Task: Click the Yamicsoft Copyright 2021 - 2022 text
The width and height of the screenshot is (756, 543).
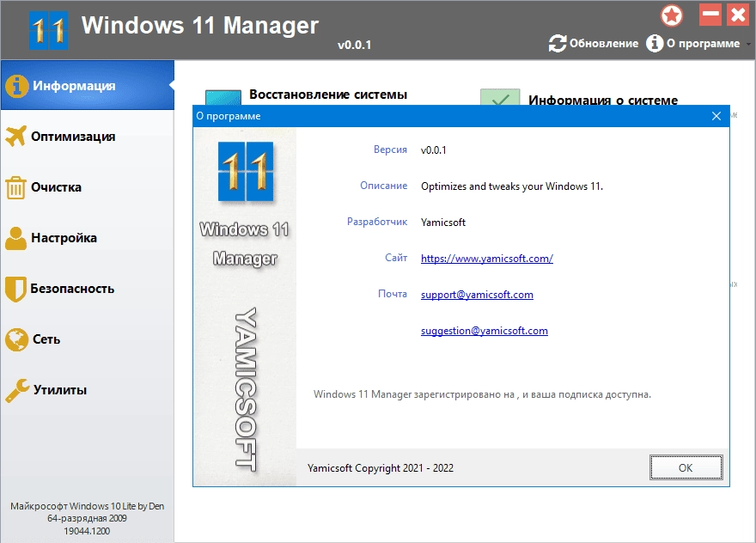Action: (381, 467)
